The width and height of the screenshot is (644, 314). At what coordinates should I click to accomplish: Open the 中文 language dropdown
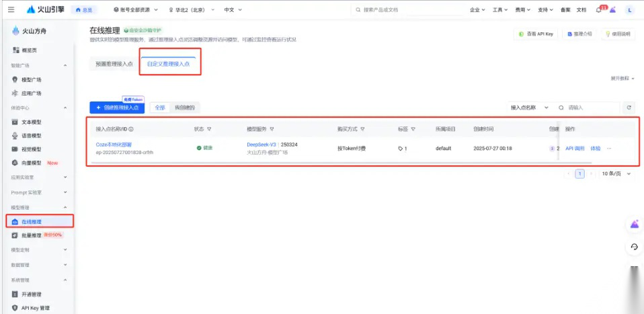[x=233, y=9]
